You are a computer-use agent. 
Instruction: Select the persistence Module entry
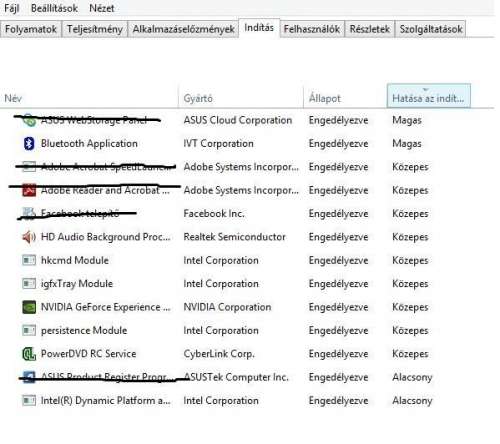point(84,330)
